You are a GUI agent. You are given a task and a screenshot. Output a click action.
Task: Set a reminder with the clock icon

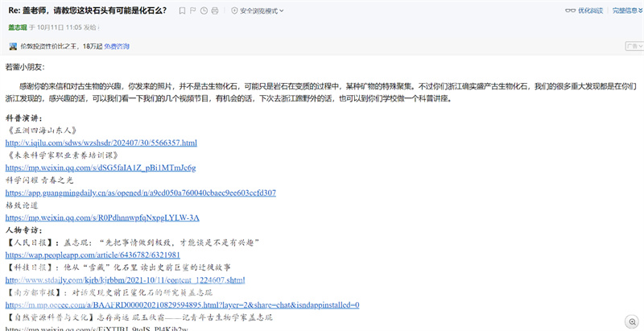click(x=204, y=11)
